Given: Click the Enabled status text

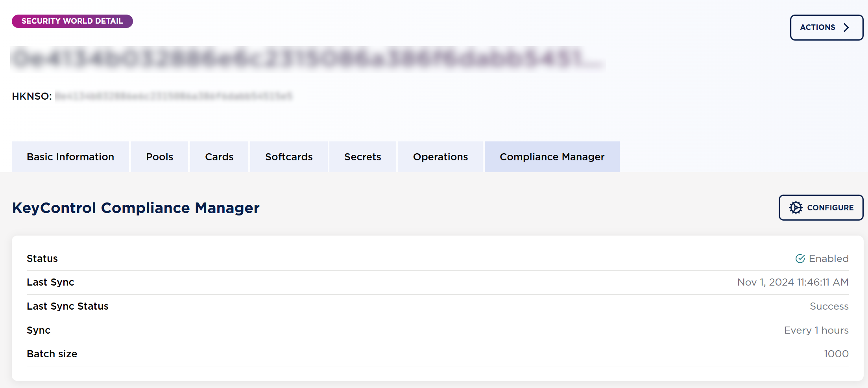Looking at the screenshot, I should [x=829, y=258].
